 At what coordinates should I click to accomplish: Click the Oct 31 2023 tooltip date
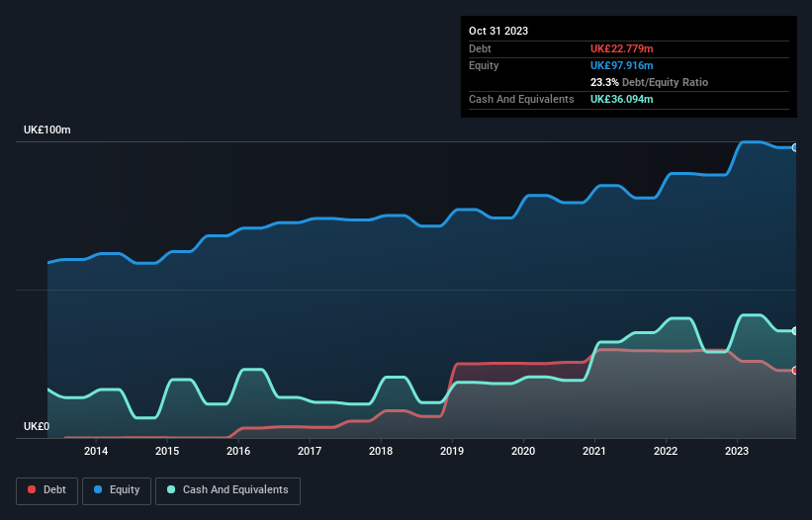pos(498,31)
